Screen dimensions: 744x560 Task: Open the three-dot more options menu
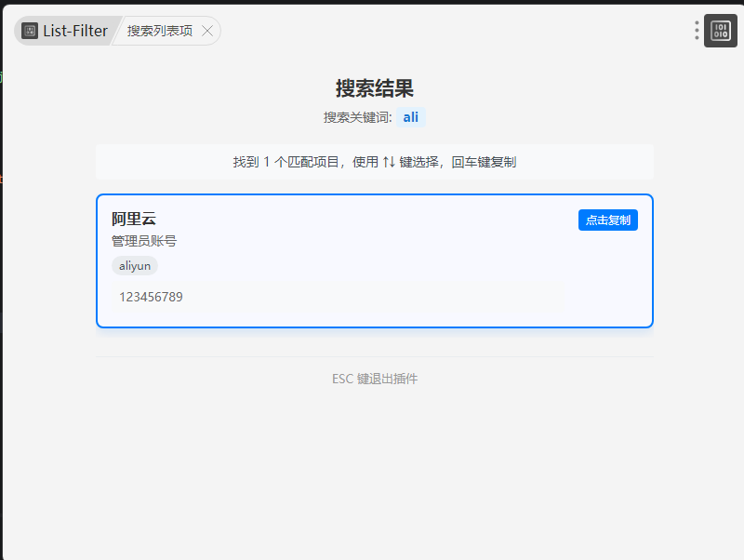pos(697,31)
